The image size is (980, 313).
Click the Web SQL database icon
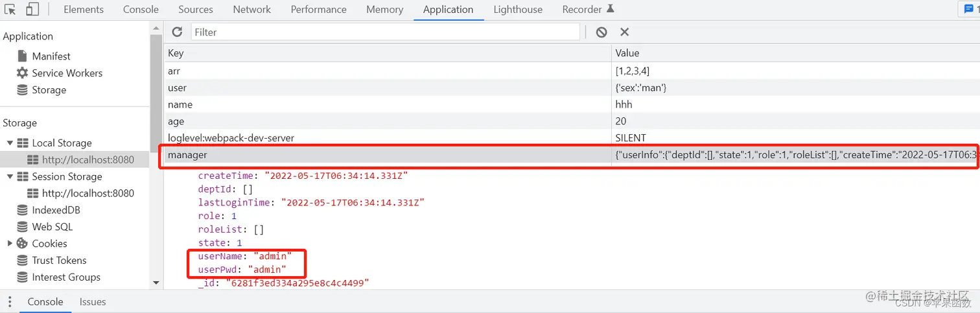pyautogui.click(x=22, y=227)
